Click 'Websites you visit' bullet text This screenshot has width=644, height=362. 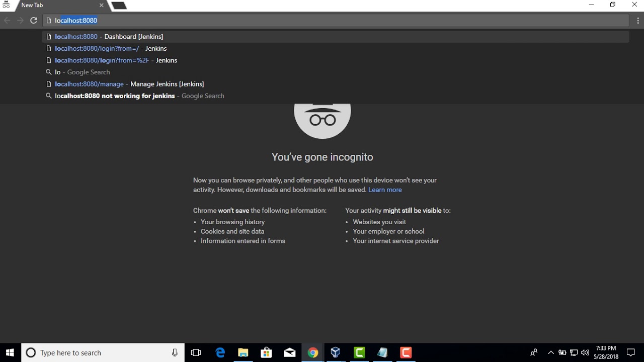pos(379,222)
